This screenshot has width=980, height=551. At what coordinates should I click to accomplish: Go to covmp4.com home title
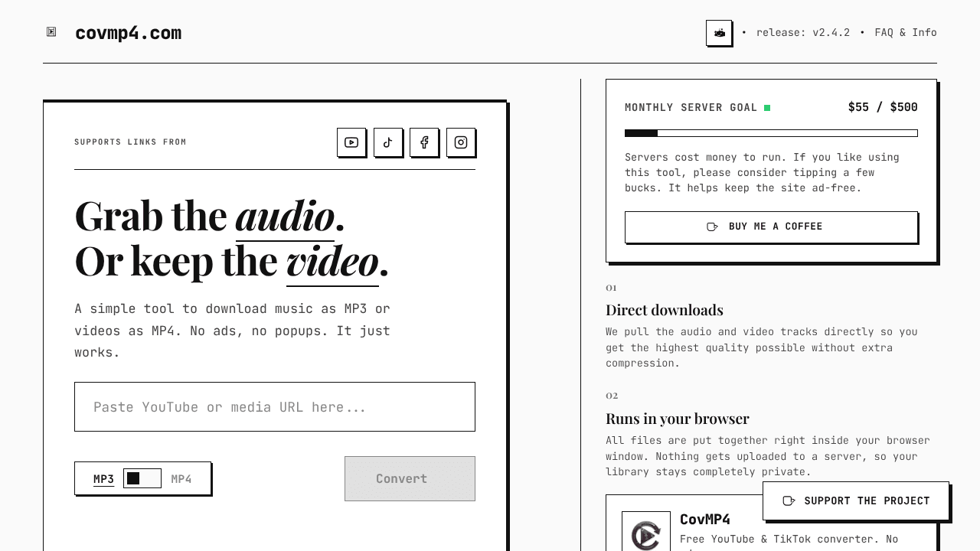coord(129,33)
